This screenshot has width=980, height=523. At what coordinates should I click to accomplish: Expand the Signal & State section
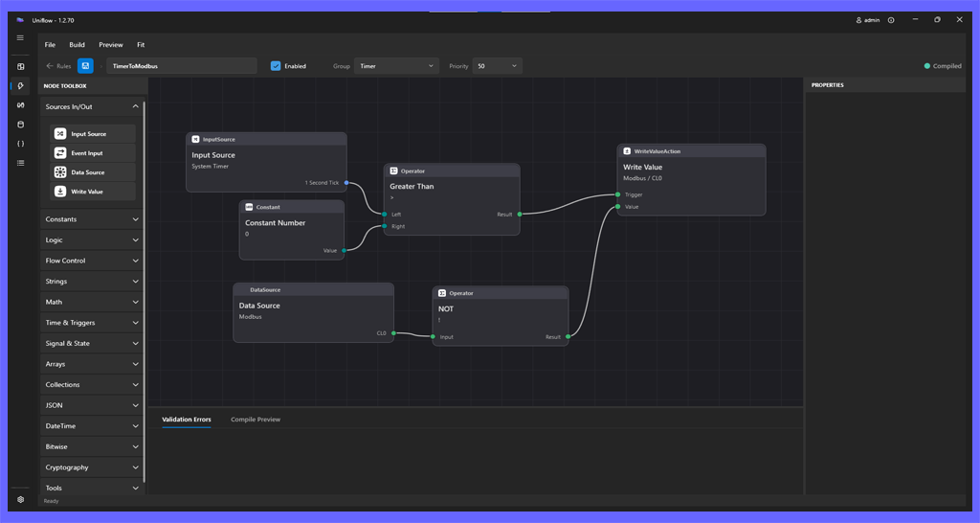92,344
